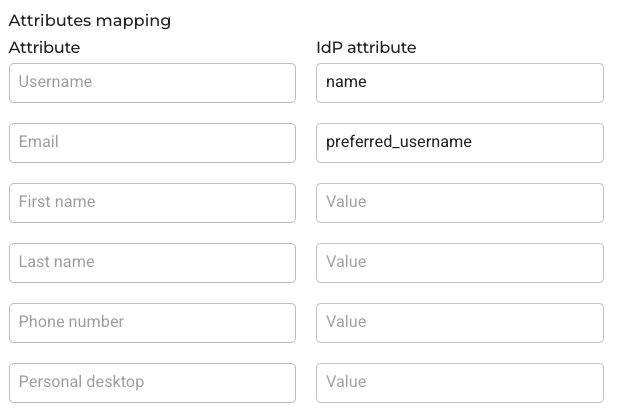Activate the IdP value input for First name row
The width and height of the screenshot is (621, 420).
coord(460,203)
